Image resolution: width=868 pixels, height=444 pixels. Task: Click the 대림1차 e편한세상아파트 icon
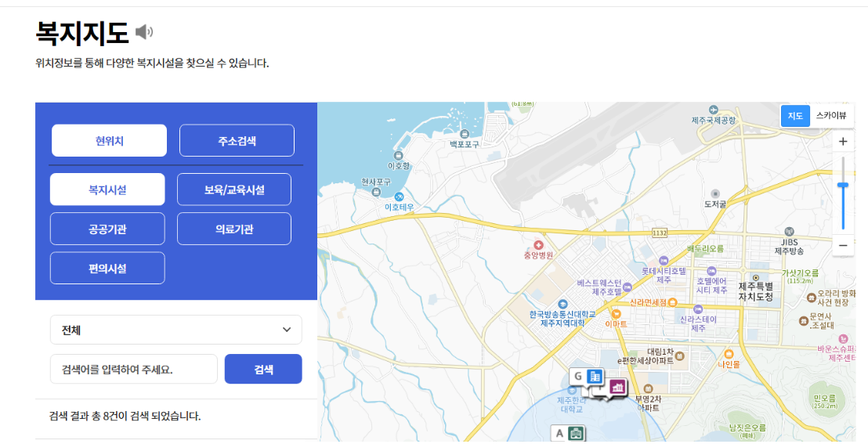coord(680,356)
